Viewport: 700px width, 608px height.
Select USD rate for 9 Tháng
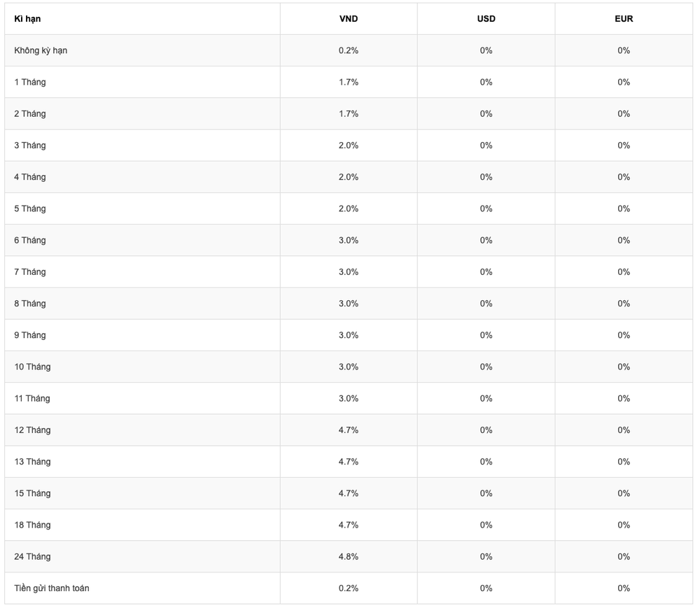click(x=486, y=335)
